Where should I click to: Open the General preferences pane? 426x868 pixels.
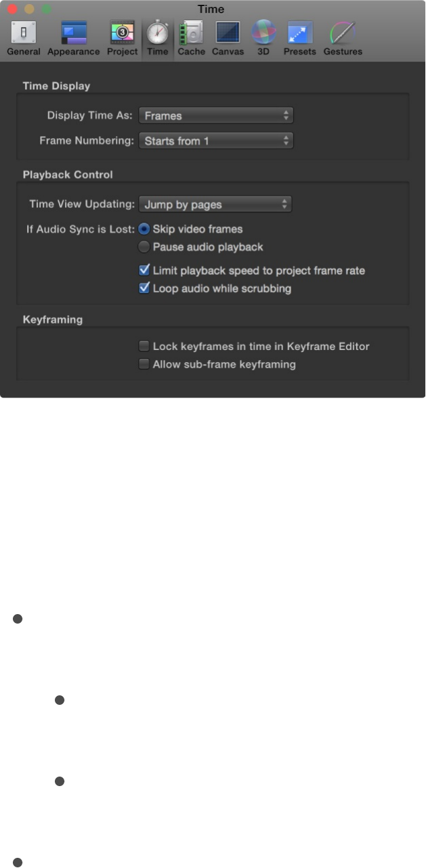(x=24, y=38)
